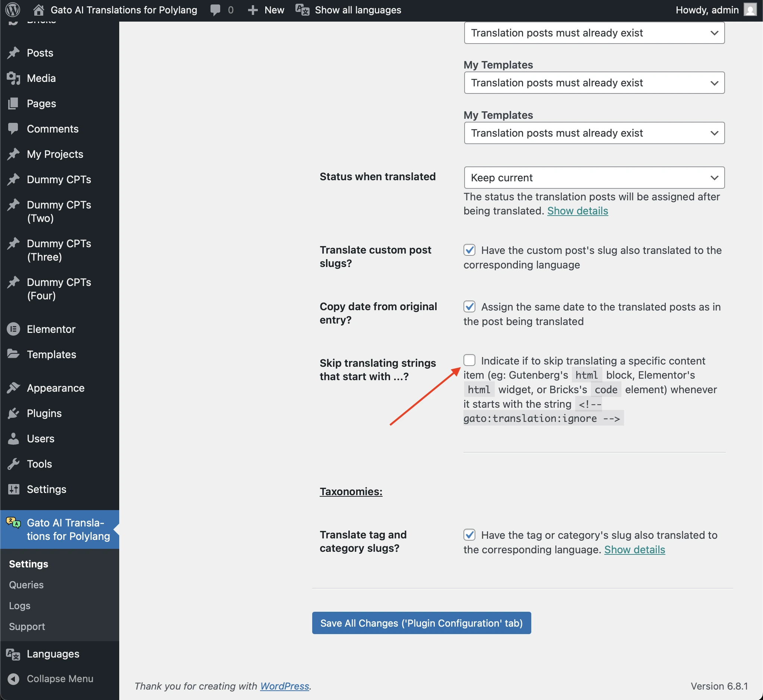Open the WordPress logo menu
The image size is (763, 700).
[13, 10]
